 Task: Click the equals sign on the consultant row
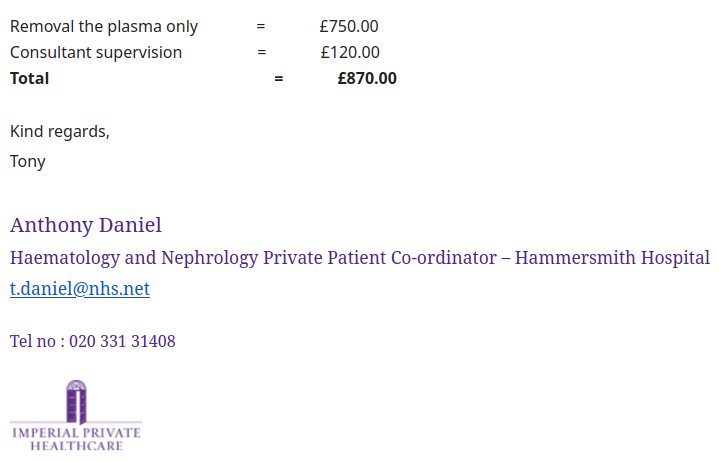tap(261, 52)
